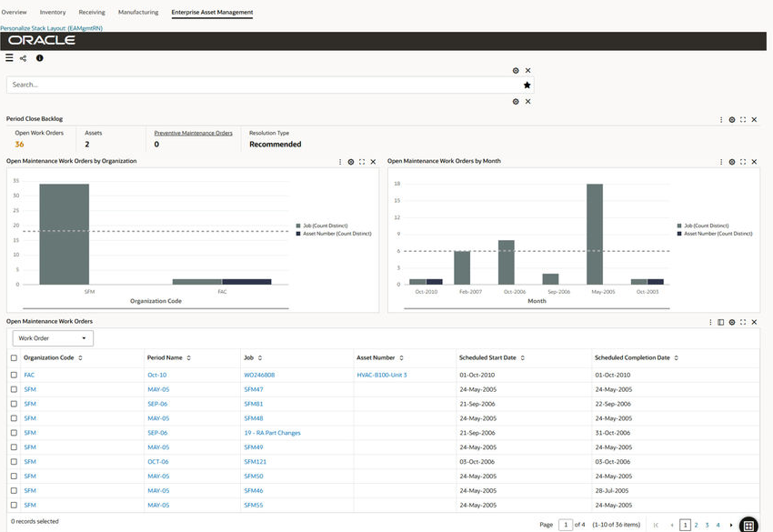Switch to the Inventory tab

[53, 12]
